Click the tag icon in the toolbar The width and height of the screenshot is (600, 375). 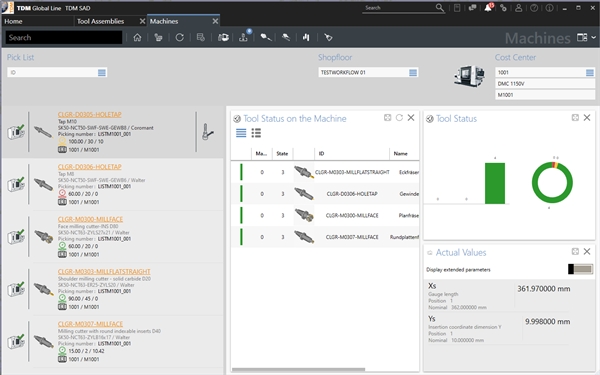(328, 38)
